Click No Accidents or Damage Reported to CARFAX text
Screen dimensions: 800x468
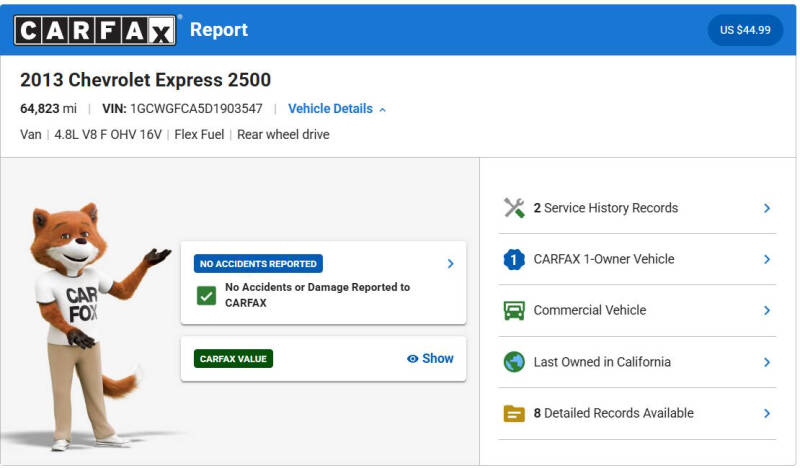317,295
